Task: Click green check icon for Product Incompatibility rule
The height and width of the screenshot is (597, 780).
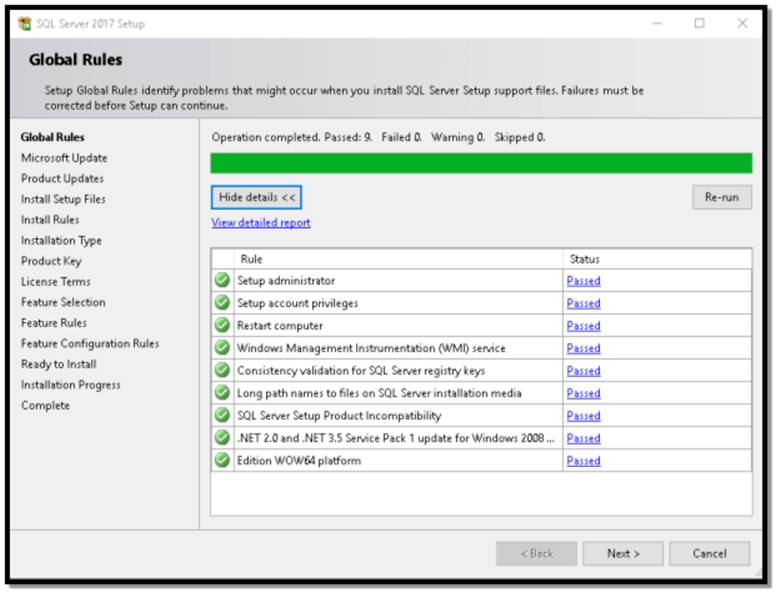Action: pos(222,415)
